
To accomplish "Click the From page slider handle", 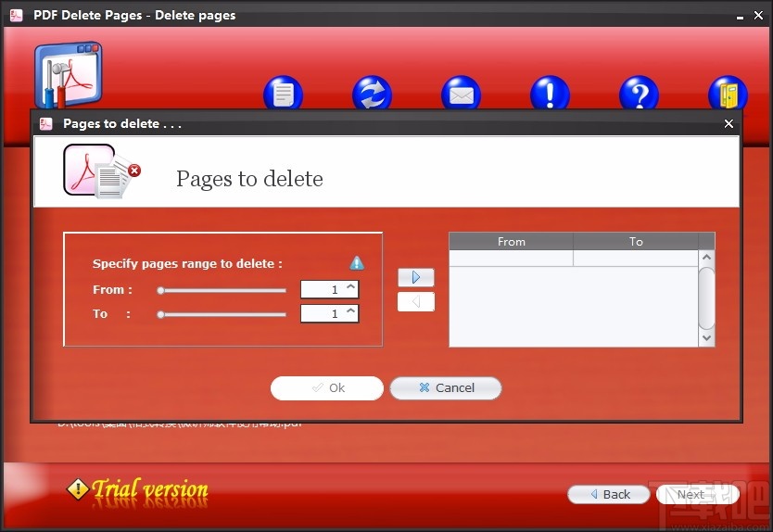I will coord(160,290).
